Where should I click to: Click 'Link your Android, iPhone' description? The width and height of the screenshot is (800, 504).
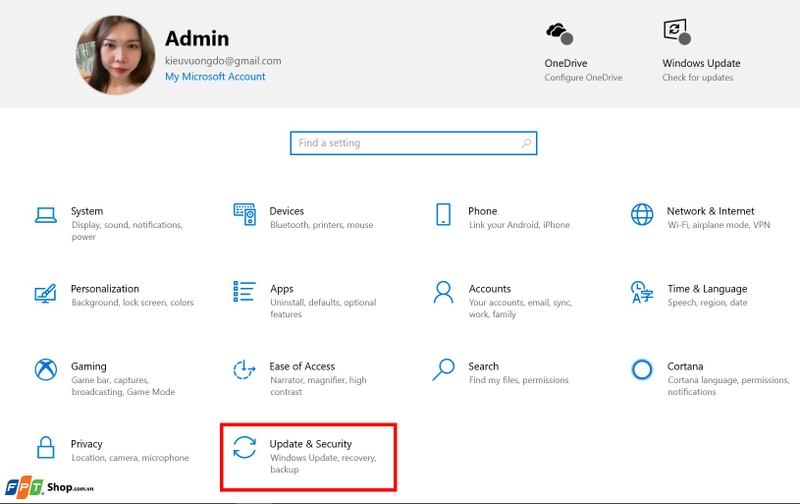pyautogui.click(x=519, y=225)
